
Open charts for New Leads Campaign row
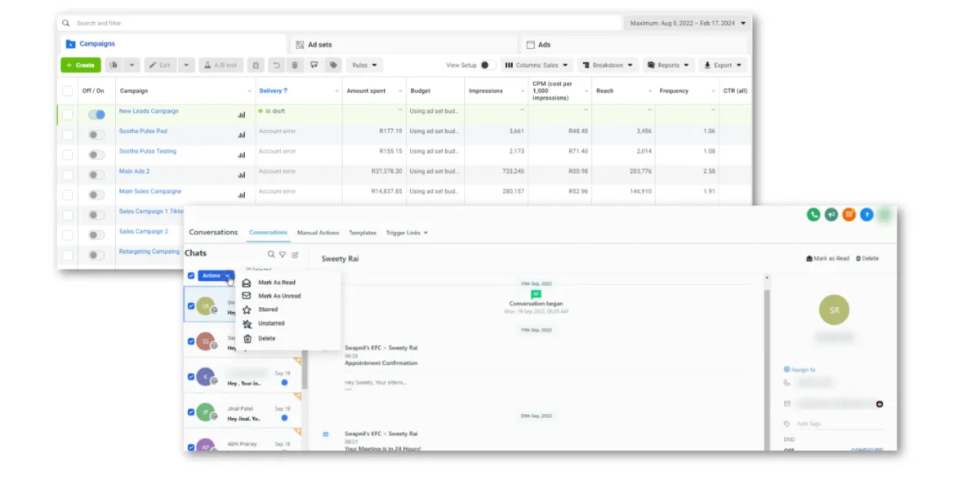point(242,115)
